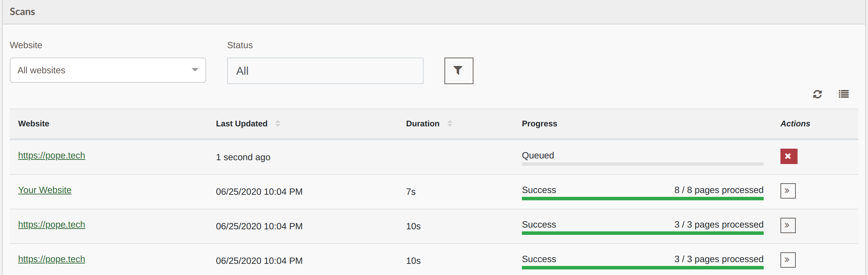This screenshot has height=275, width=868.
Task: Click the 8 / 8 pages progress bar
Action: [643, 199]
